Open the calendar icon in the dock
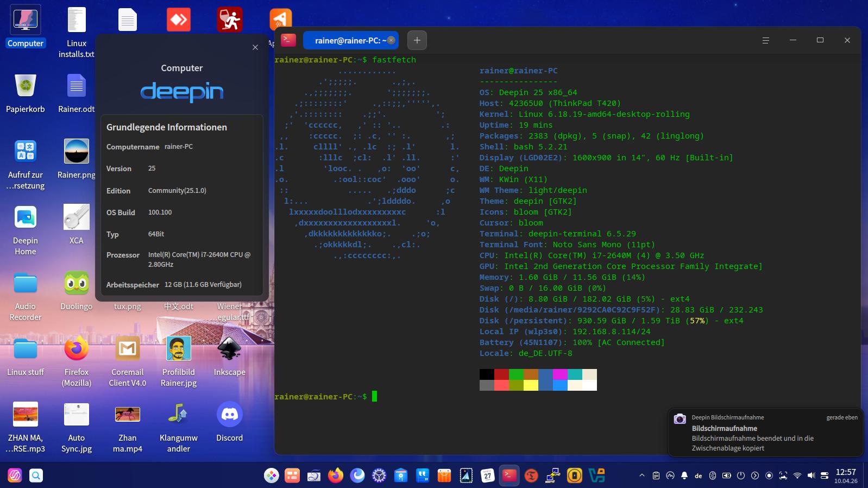Viewport: 868px width, 488px height. (x=487, y=476)
